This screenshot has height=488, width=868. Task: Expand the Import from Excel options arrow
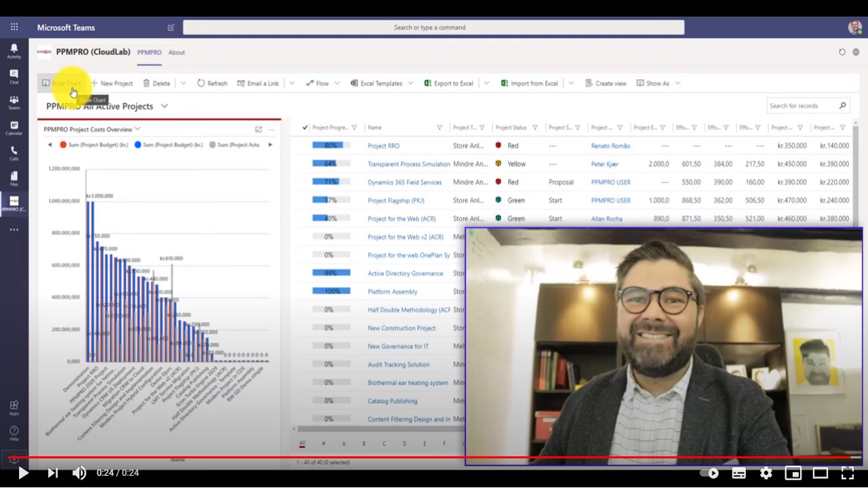coord(571,83)
